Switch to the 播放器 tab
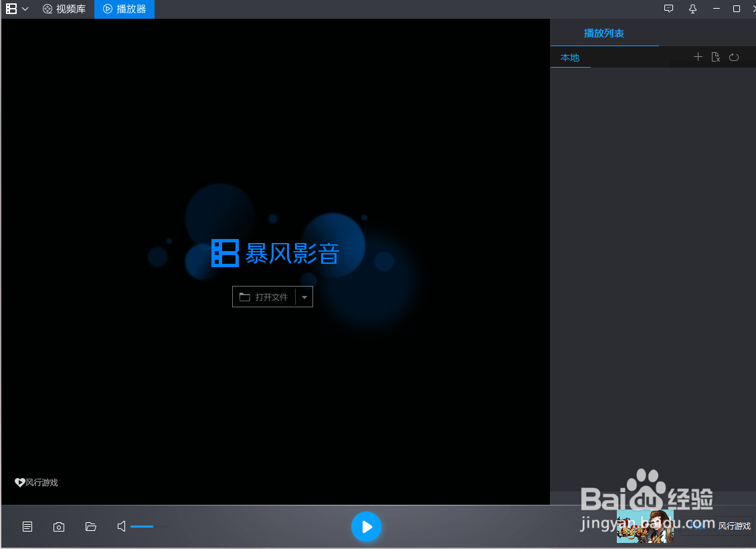This screenshot has height=549, width=756. click(x=124, y=9)
